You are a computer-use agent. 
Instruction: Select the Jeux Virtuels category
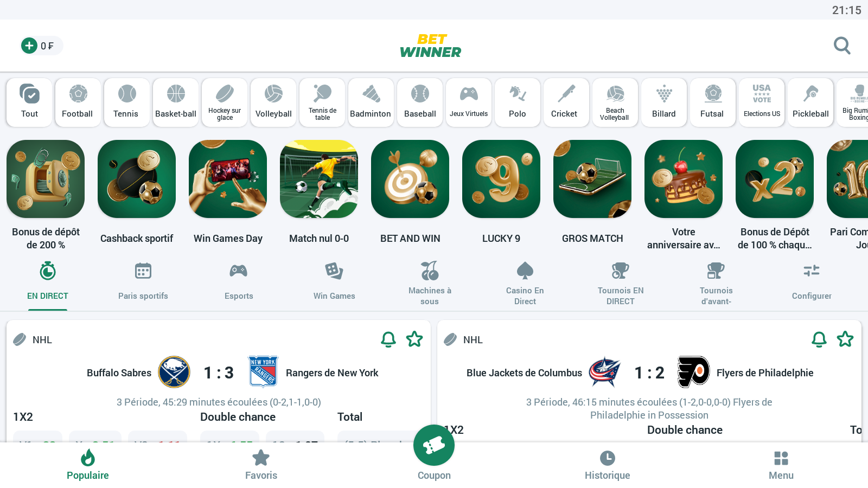pos(469,102)
